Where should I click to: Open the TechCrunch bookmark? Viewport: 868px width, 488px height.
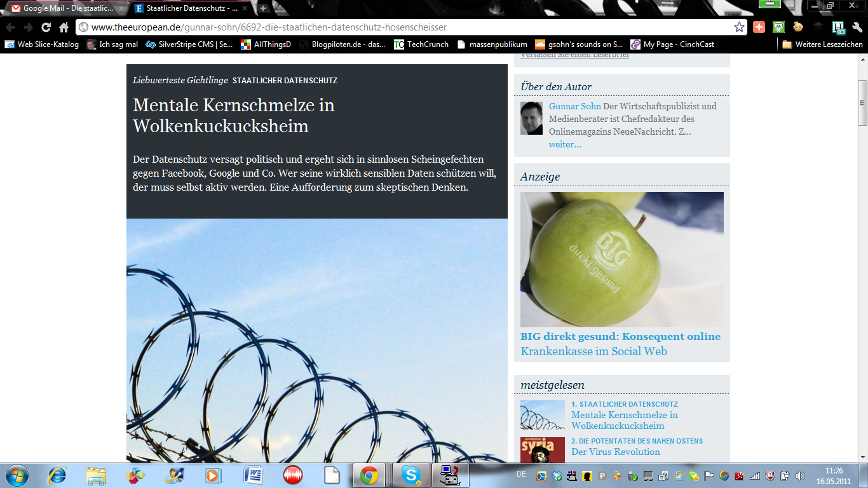pyautogui.click(x=421, y=44)
